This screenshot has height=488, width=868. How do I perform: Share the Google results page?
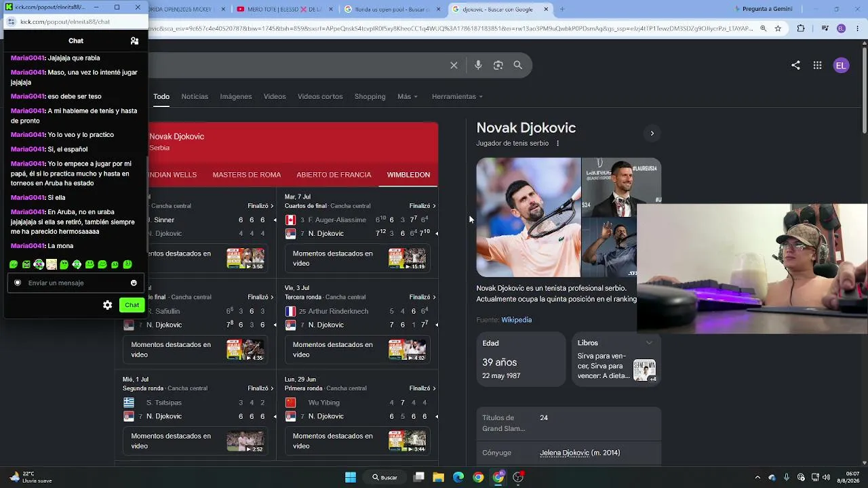coord(795,65)
